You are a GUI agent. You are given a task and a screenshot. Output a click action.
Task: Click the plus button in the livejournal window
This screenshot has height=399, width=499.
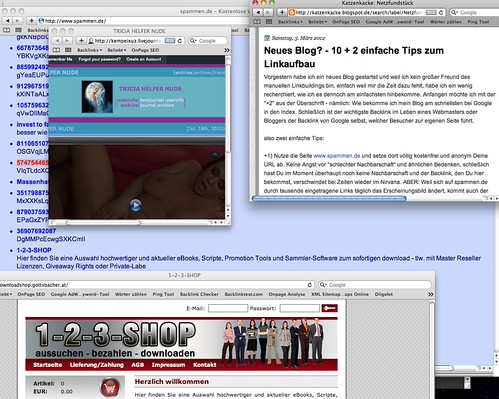[81, 41]
